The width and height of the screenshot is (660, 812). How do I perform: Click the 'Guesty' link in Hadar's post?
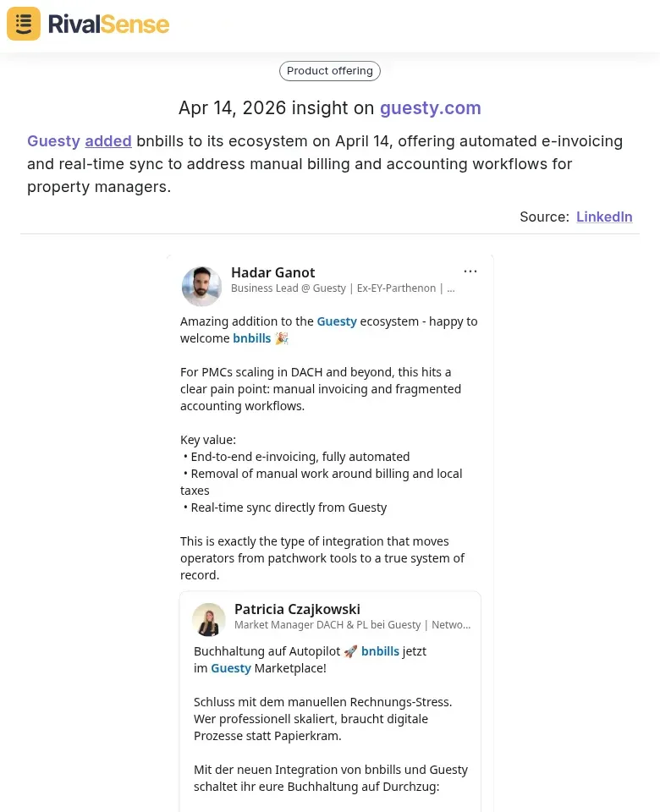click(x=337, y=321)
